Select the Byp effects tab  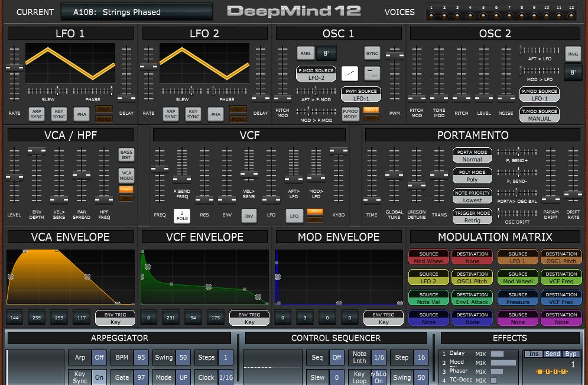(571, 354)
